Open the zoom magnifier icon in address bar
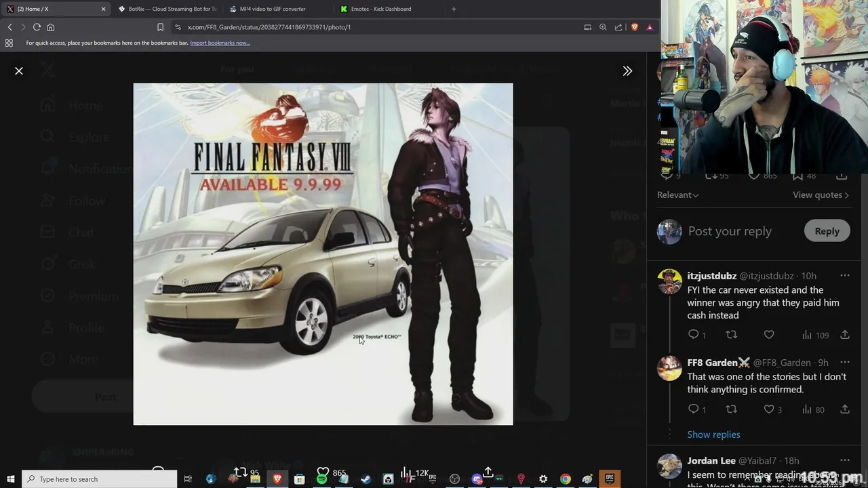 [603, 27]
